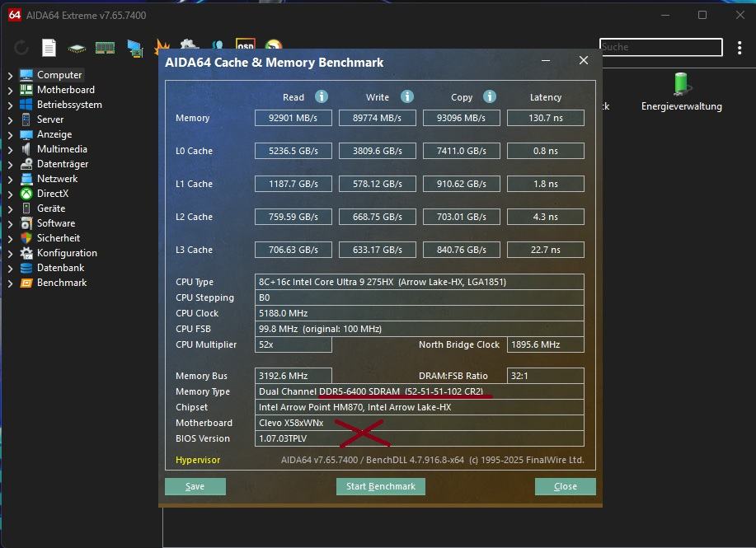The height and width of the screenshot is (548, 756).
Task: Click the memory module icon in toolbar
Action: click(x=105, y=48)
